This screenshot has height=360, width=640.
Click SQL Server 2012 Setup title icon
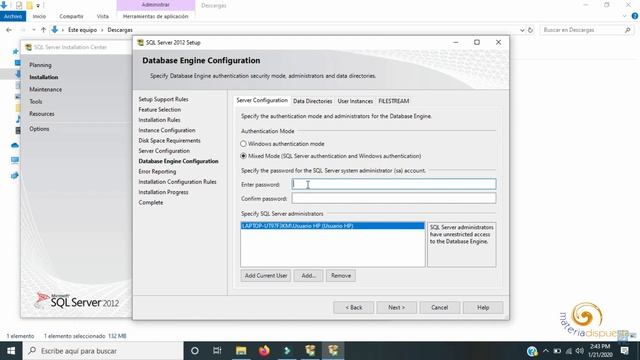pyautogui.click(x=140, y=42)
